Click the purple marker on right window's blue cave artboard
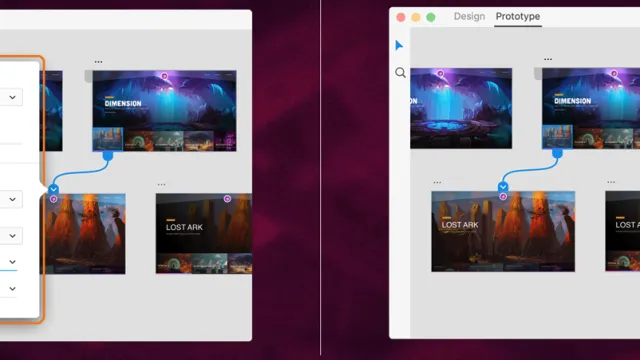640x360 pixels. point(440,73)
